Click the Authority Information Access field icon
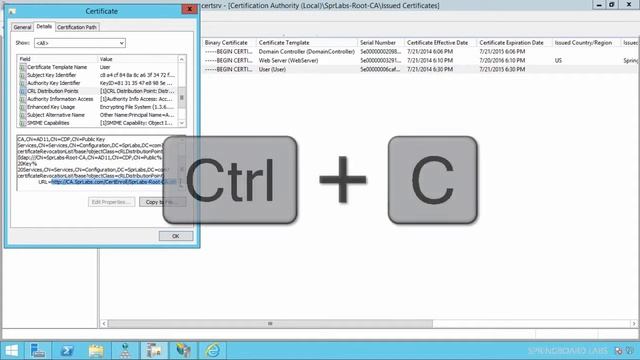640x360 pixels. pos(22,99)
